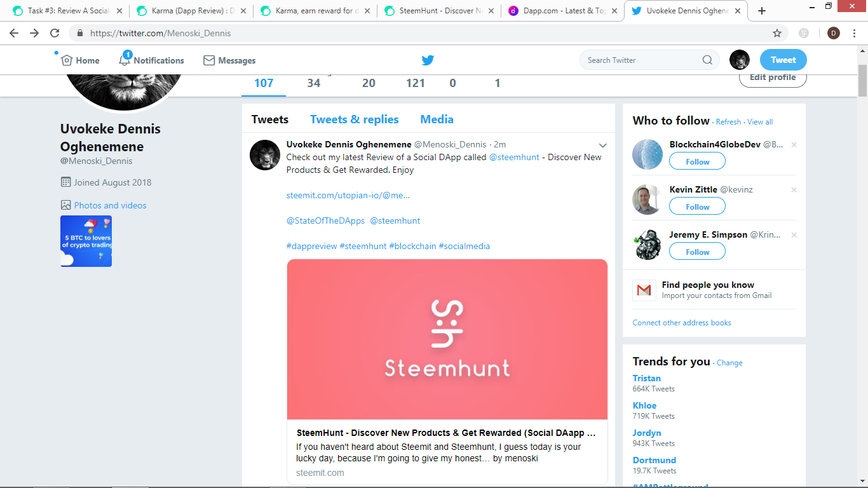Follow Blockchain4GlobeDev
Screen dimensions: 868x488
point(697,162)
